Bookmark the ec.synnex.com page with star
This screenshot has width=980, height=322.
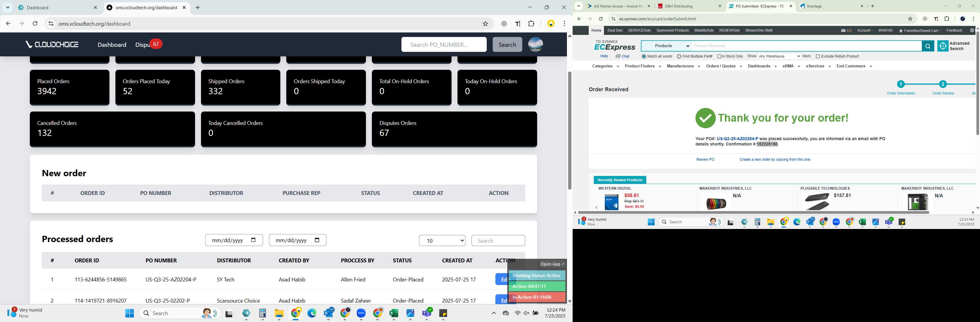point(910,18)
